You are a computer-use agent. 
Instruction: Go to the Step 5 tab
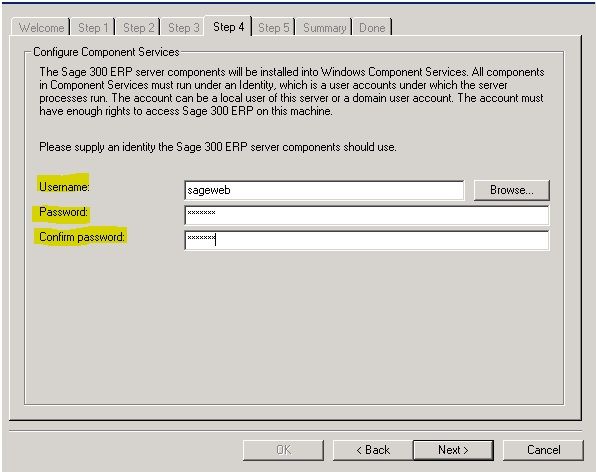pos(273,28)
